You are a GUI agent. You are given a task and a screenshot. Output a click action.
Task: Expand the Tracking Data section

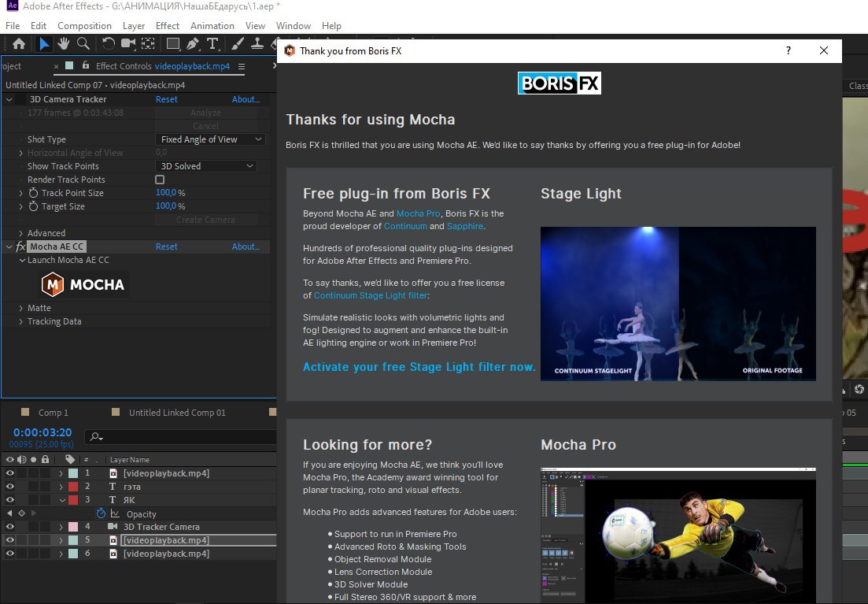[x=21, y=321]
